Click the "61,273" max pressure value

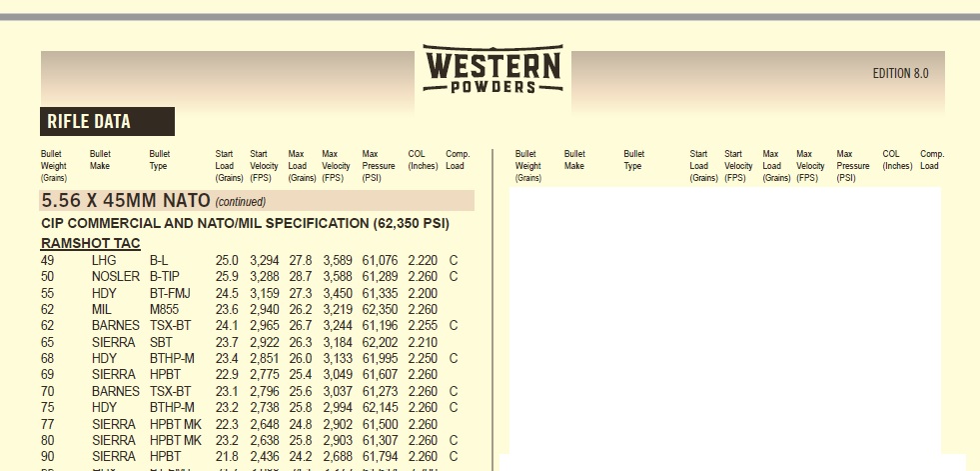(380, 392)
